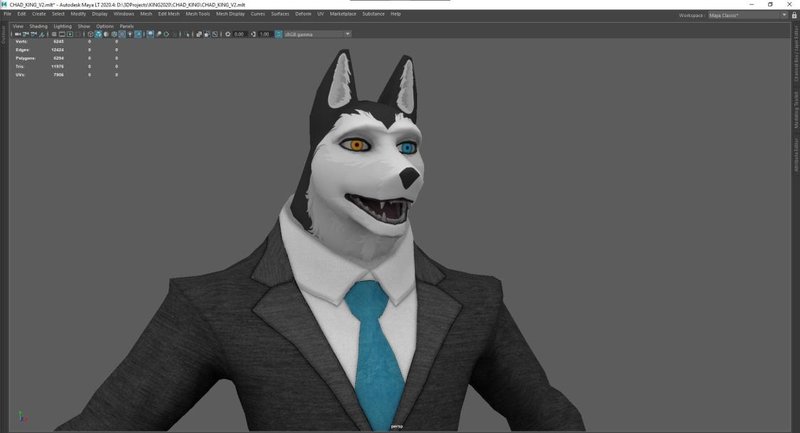Image resolution: width=800 pixels, height=433 pixels.
Task: Click the camera Bookmarks icon
Action: click(x=42, y=34)
